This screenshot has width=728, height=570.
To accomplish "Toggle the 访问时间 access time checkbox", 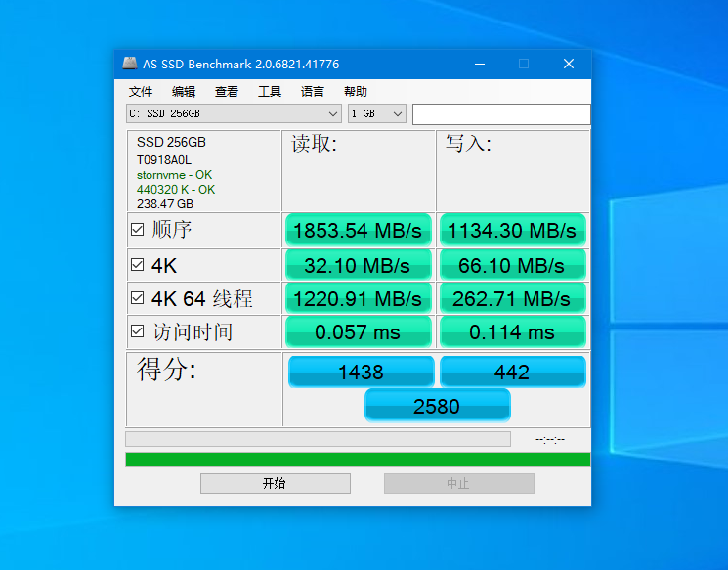I will click(137, 331).
